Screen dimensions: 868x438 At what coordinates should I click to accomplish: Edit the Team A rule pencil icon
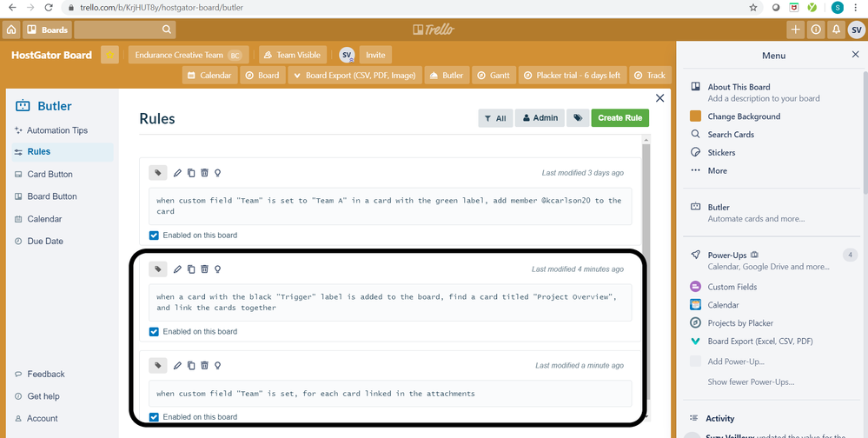[x=177, y=173]
